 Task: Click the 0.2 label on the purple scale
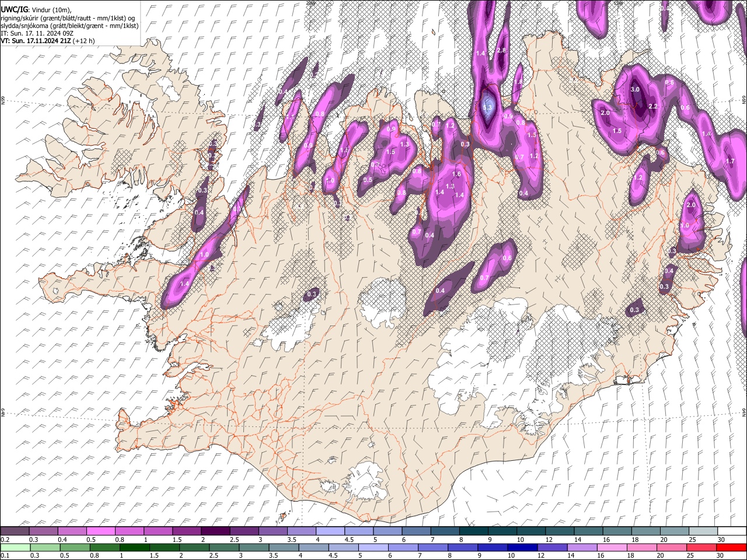click(5, 540)
